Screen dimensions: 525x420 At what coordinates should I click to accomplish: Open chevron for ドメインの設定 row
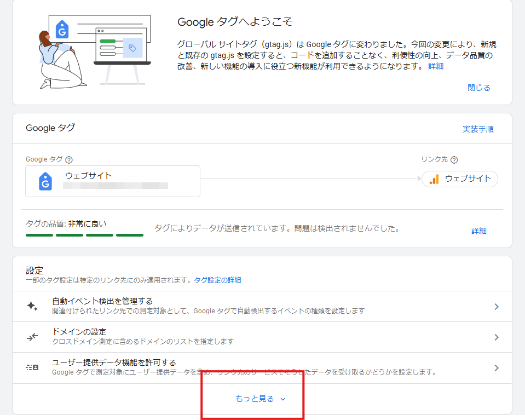click(x=496, y=337)
